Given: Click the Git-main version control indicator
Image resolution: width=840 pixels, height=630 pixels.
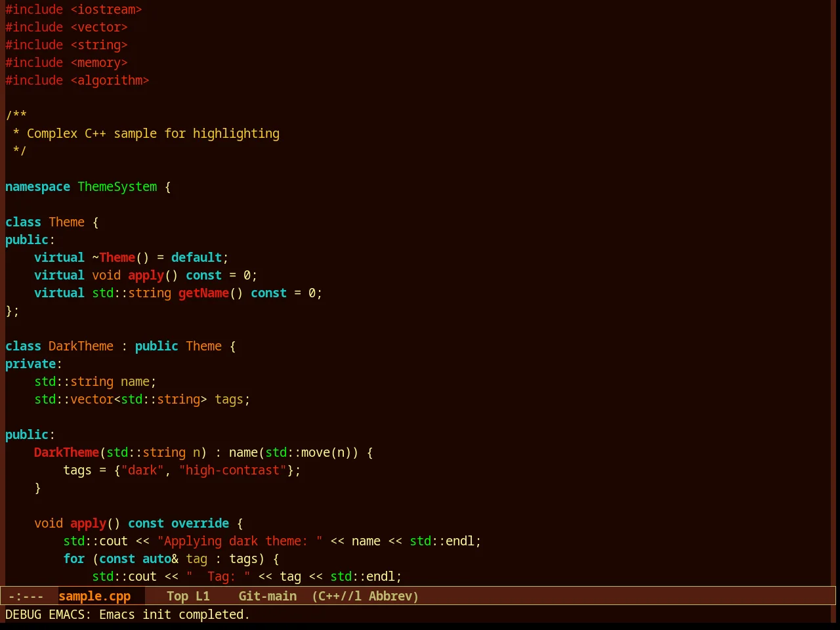Looking at the screenshot, I should (268, 596).
